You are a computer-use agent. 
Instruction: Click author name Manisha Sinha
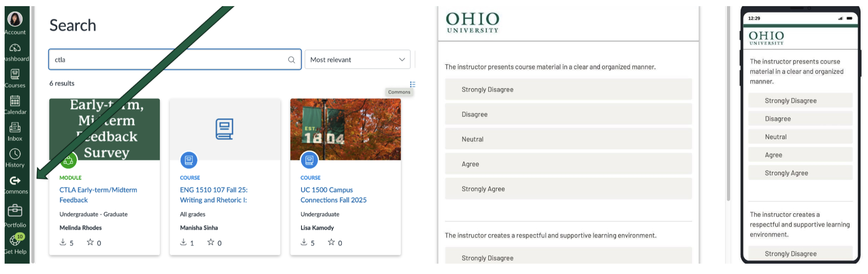point(199,228)
